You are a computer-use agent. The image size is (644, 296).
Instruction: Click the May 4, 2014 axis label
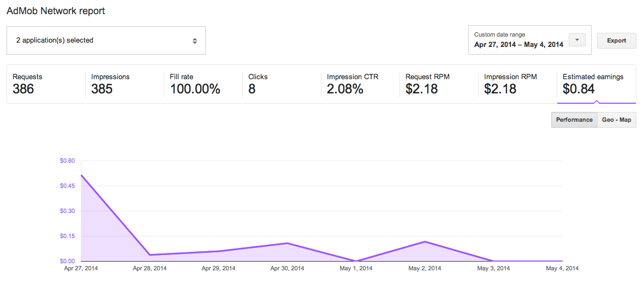tap(562, 269)
